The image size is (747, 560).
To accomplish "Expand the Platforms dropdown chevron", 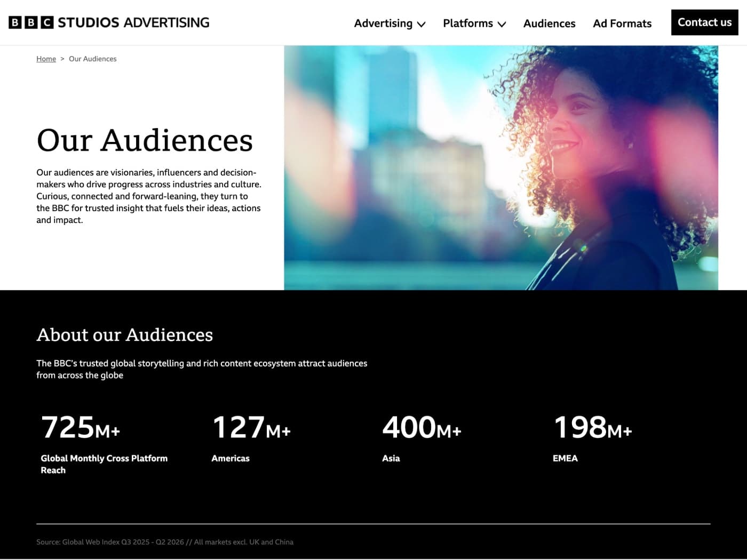I will [x=502, y=24].
